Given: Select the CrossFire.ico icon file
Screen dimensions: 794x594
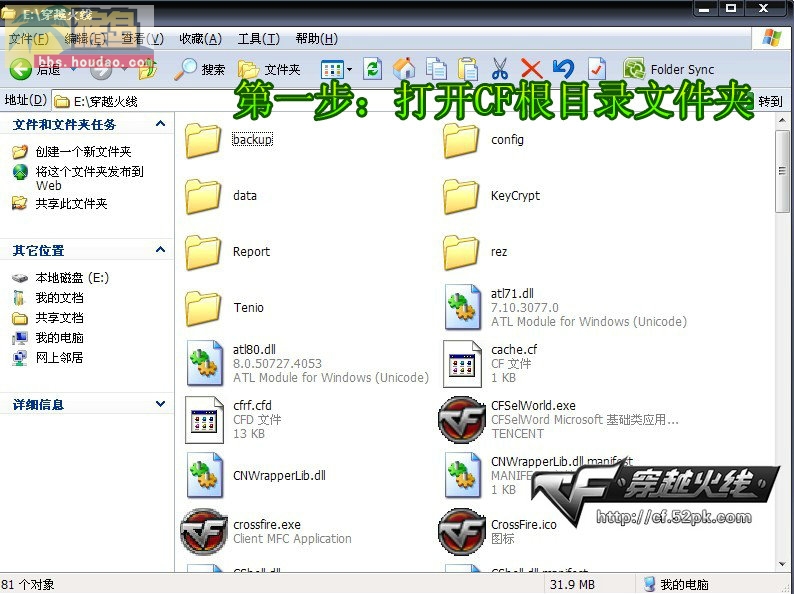Looking at the screenshot, I should point(461,532).
